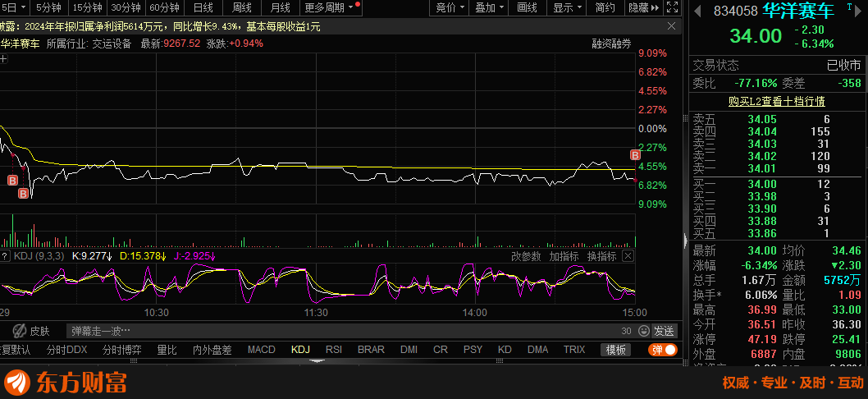
Task: Select the KDJ indicator tab
Action: tap(300, 350)
